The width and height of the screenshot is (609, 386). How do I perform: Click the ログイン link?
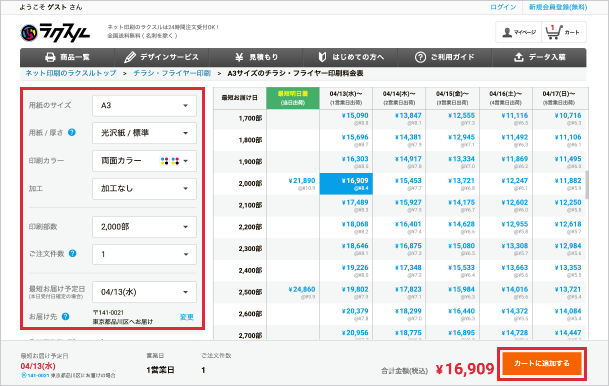pyautogui.click(x=503, y=7)
